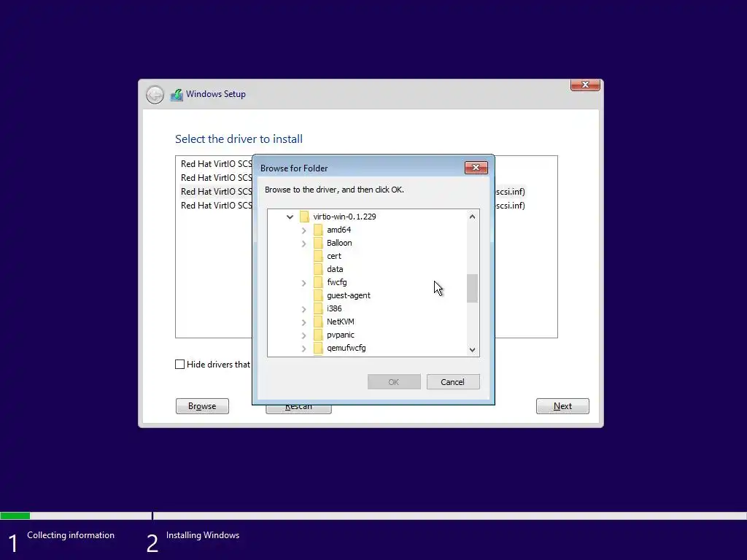Click the Rescan button behind the dialog
747x560 pixels.
(x=298, y=408)
